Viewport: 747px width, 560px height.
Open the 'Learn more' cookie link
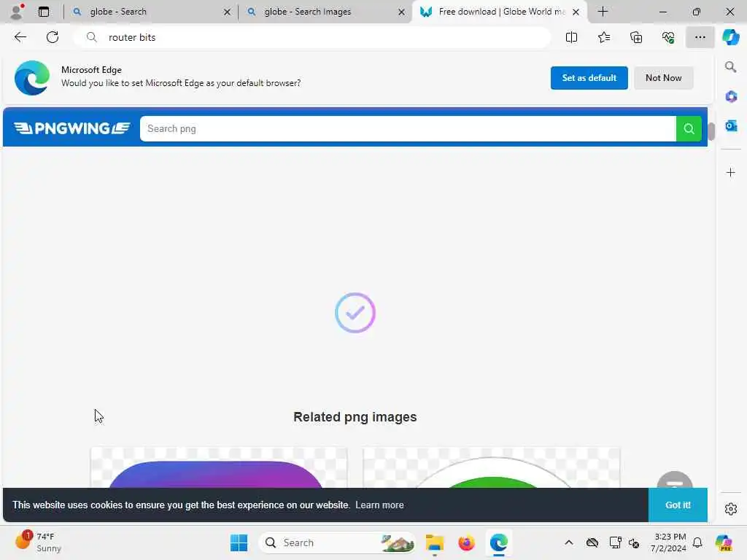(x=379, y=505)
